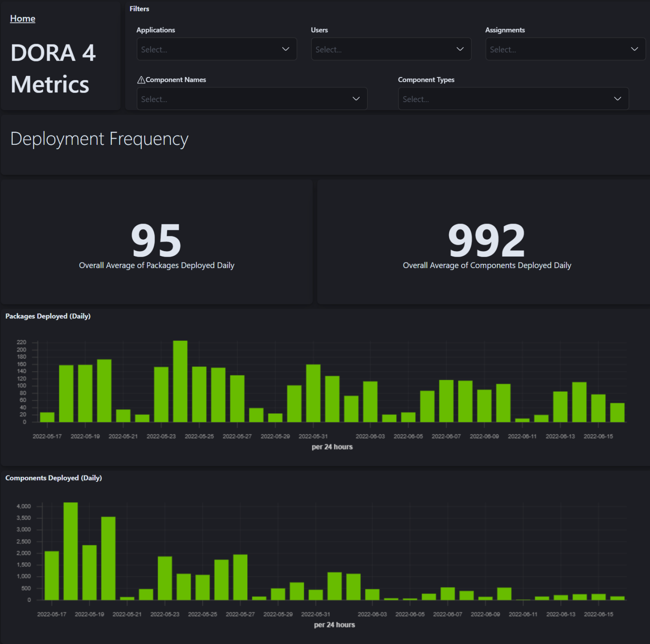Click the Deployment Frequency section header
This screenshot has width=650, height=644.
coord(99,139)
